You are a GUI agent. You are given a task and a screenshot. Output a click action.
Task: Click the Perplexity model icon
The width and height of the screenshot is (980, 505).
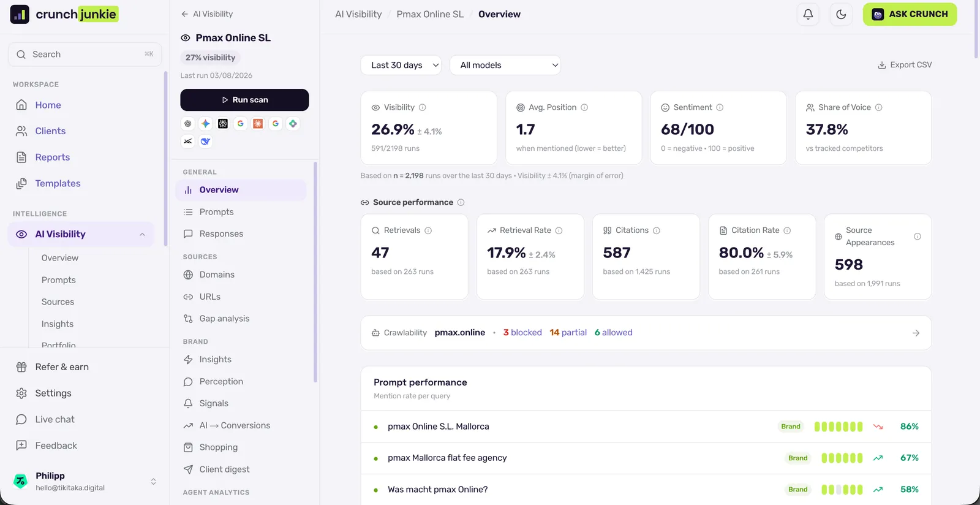pyautogui.click(x=223, y=124)
